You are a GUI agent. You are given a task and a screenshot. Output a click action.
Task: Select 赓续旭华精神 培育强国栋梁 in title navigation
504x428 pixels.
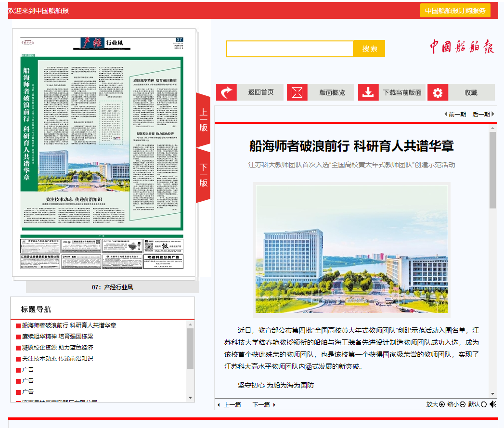(57, 337)
